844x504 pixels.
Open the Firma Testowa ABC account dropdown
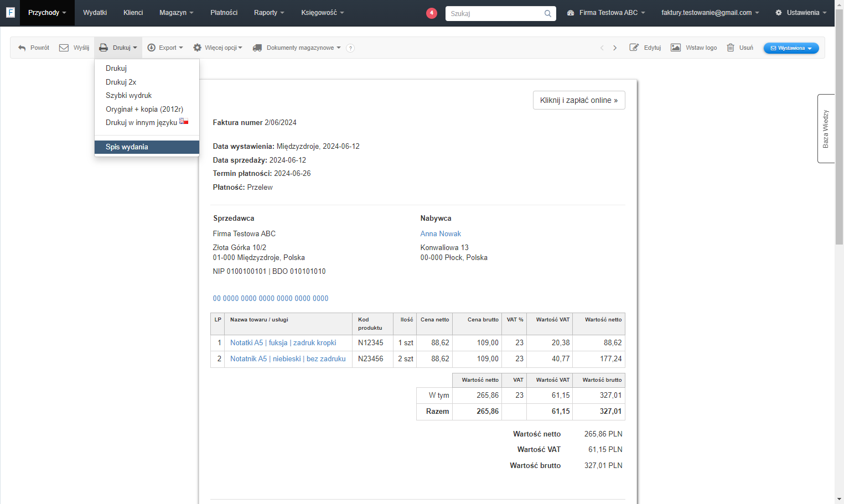pos(612,13)
